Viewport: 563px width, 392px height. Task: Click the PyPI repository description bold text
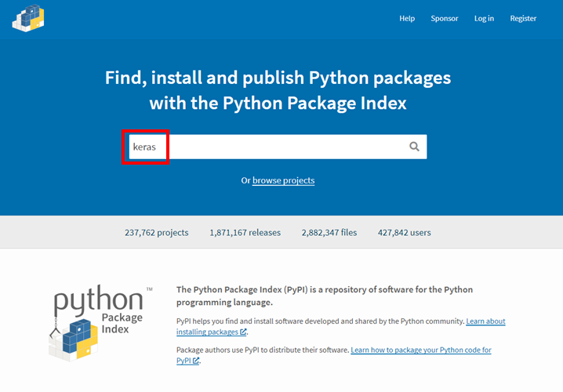325,296
